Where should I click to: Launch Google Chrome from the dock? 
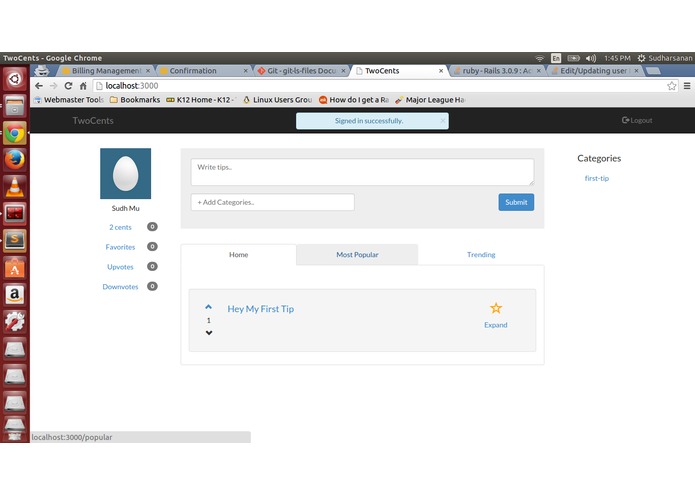point(15,133)
